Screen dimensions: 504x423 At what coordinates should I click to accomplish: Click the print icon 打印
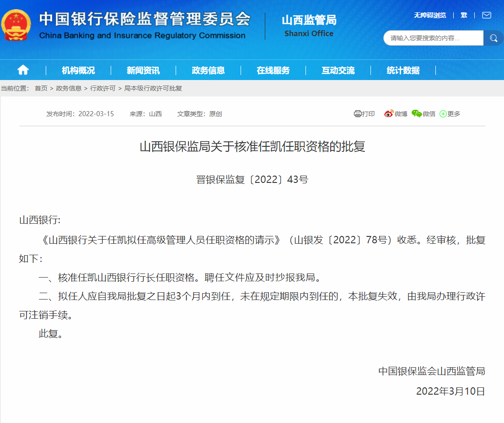364,114
